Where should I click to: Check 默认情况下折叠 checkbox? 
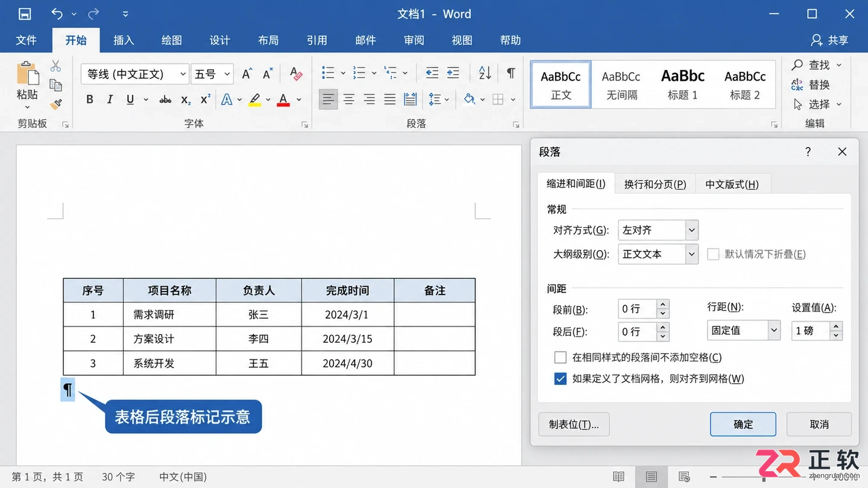[x=713, y=254]
